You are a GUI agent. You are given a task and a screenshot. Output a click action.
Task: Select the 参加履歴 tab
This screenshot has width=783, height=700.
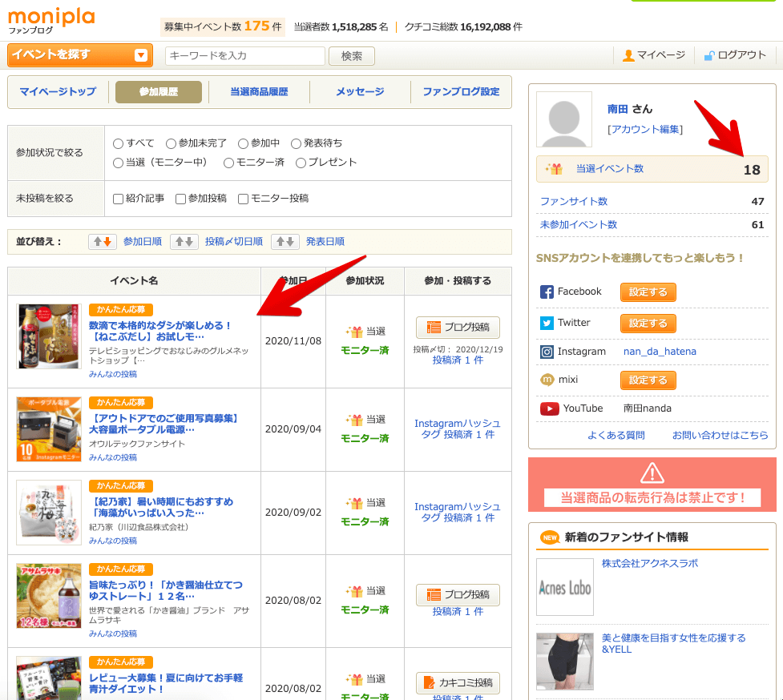click(159, 92)
